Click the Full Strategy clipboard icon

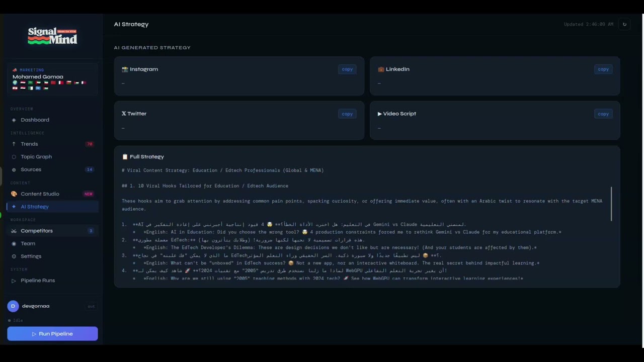(x=125, y=157)
